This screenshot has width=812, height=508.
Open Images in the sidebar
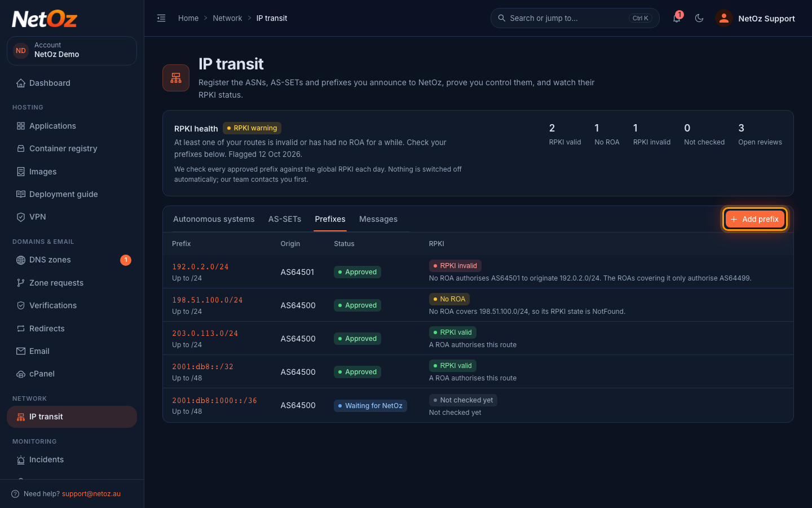point(72,172)
